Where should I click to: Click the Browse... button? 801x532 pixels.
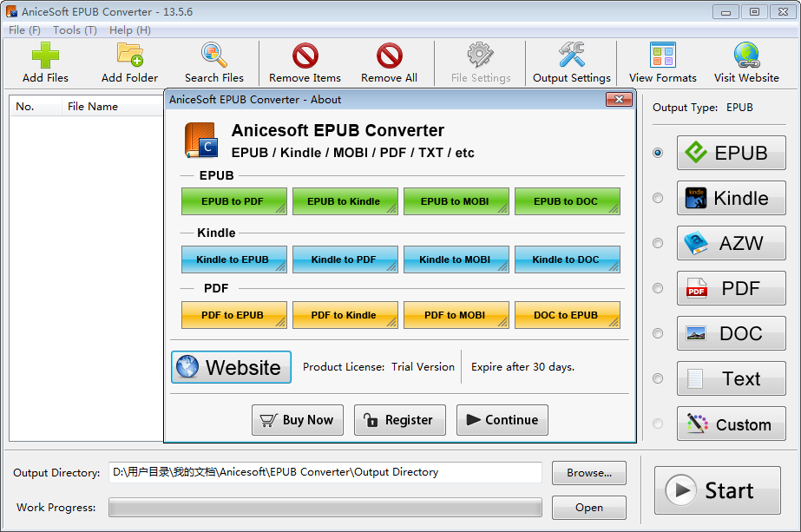coord(589,473)
